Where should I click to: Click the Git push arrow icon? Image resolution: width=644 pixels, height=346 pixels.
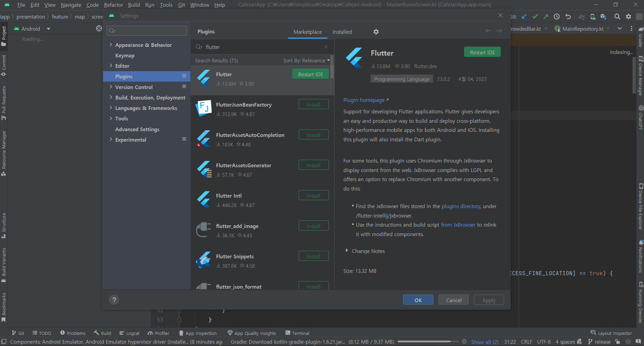546,17
